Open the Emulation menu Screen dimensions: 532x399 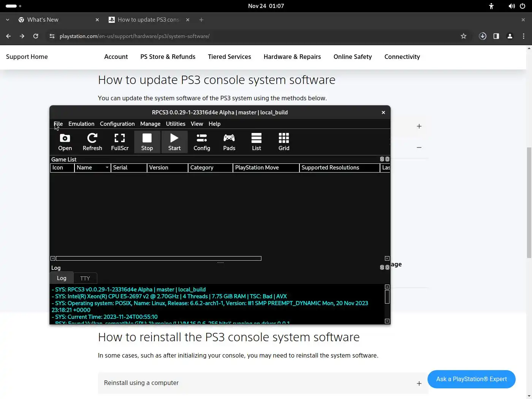(81, 124)
